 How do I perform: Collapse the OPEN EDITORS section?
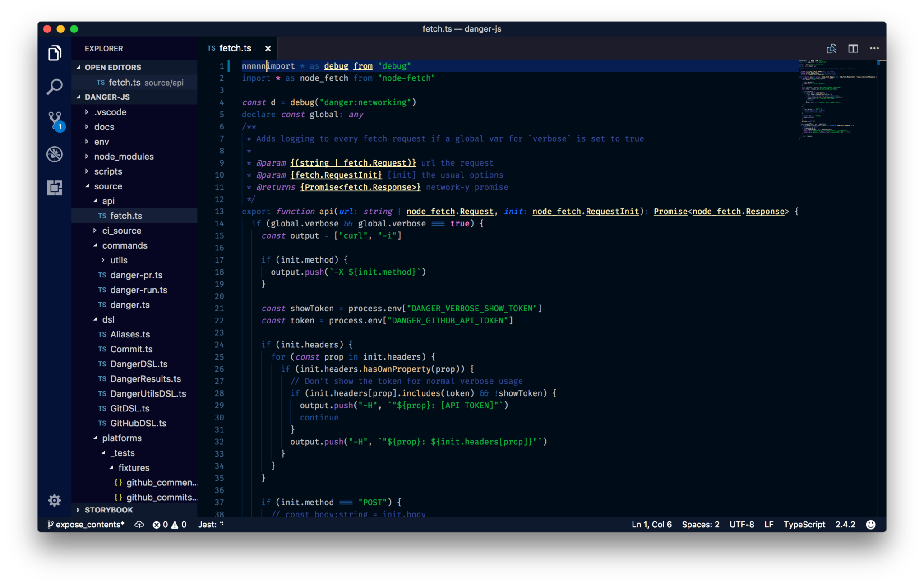click(x=113, y=67)
